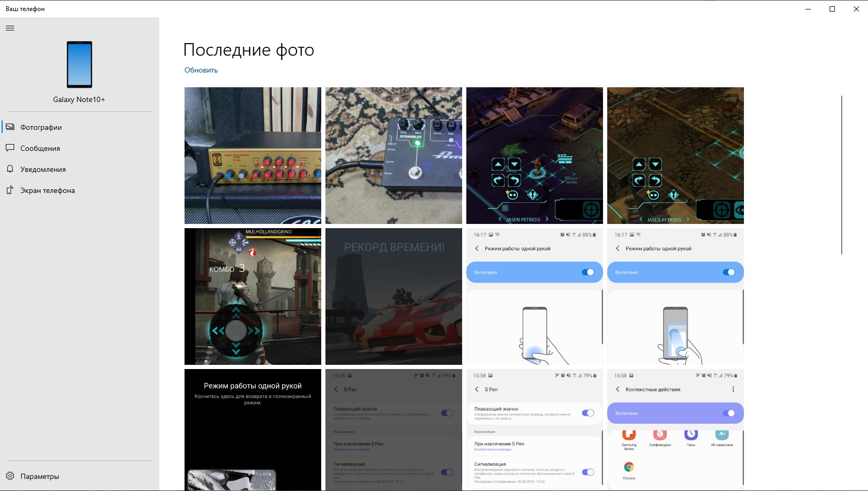This screenshot has width=868, height=491.
Task: Open the MULHOLLANDGRIND combo game screenshot
Action: click(253, 296)
